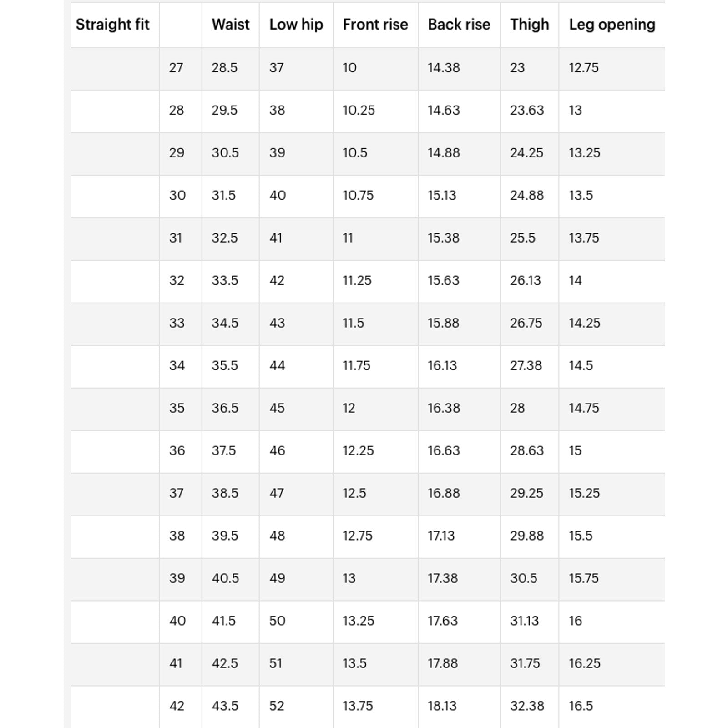Click the "Waist" column header
Screen dimensions: 728x728
click(x=230, y=25)
